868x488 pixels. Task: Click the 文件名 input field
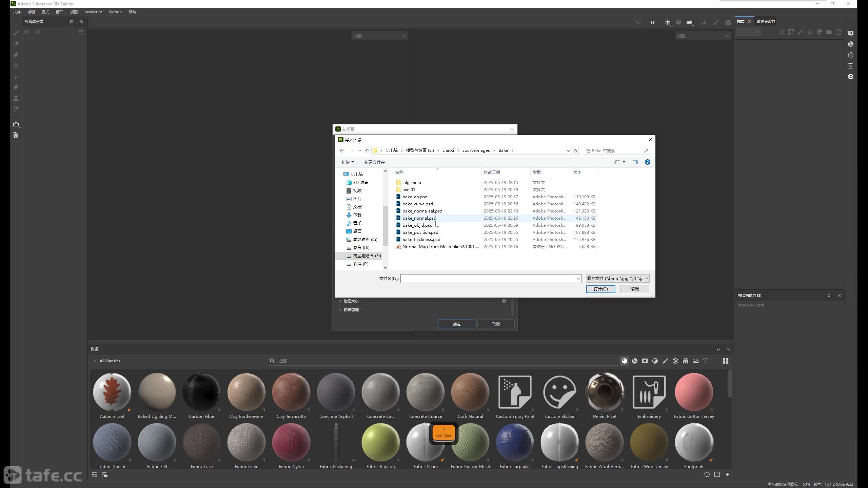(491, 279)
